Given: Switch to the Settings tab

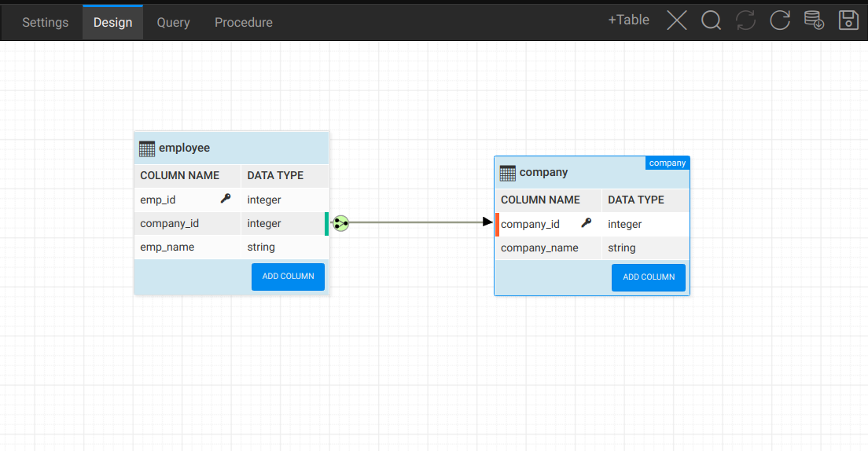Looking at the screenshot, I should click(x=45, y=22).
